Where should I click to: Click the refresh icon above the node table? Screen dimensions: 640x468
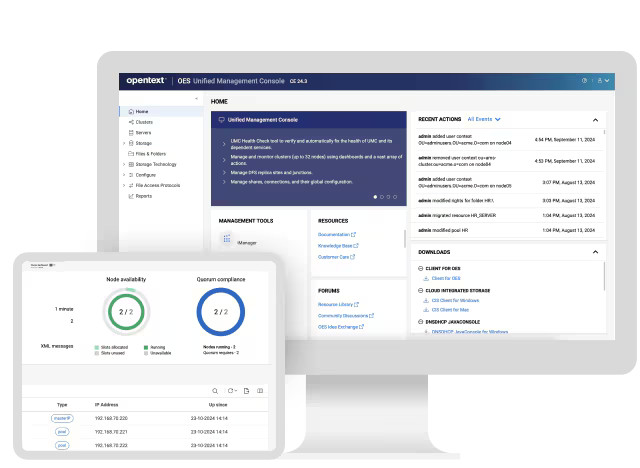pos(230,391)
